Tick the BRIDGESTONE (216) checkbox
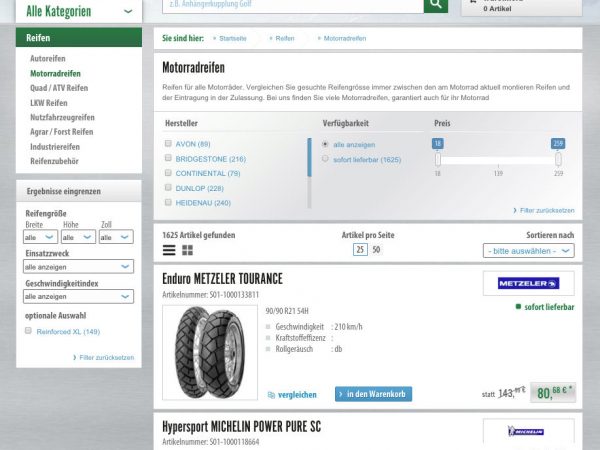The width and height of the screenshot is (600, 450). [168, 158]
